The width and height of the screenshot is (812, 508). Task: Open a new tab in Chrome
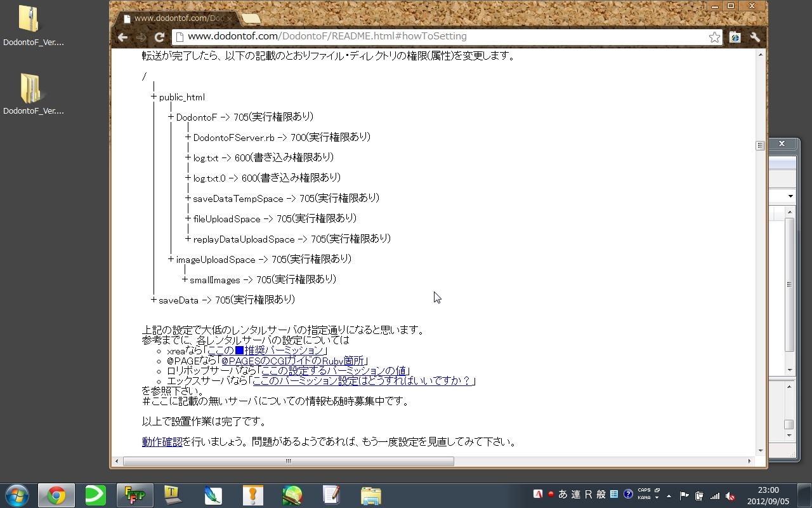(250, 18)
